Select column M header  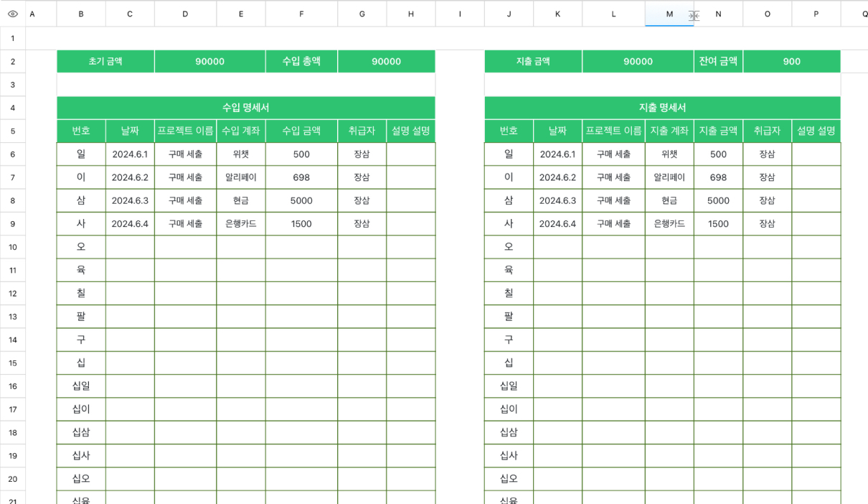click(x=669, y=14)
